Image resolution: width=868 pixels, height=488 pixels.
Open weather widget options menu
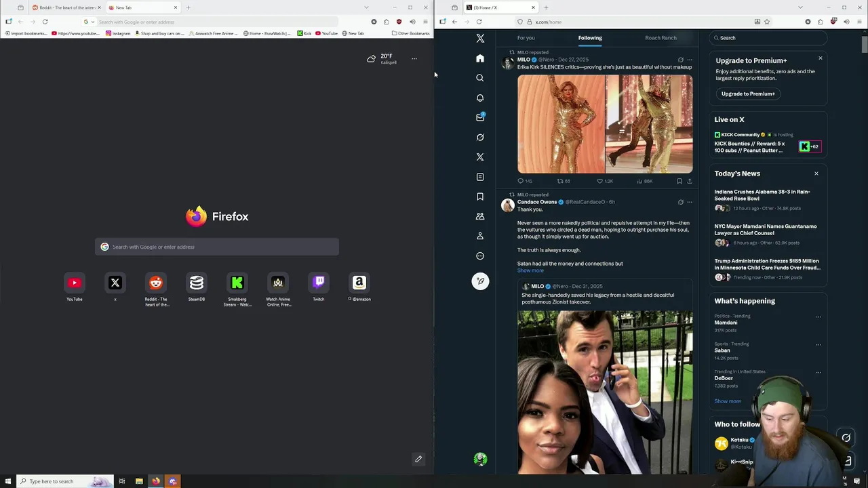coord(414,59)
